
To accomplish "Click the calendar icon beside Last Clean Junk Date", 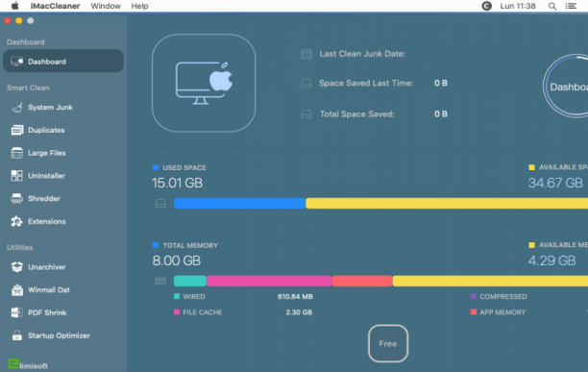I will pos(306,54).
